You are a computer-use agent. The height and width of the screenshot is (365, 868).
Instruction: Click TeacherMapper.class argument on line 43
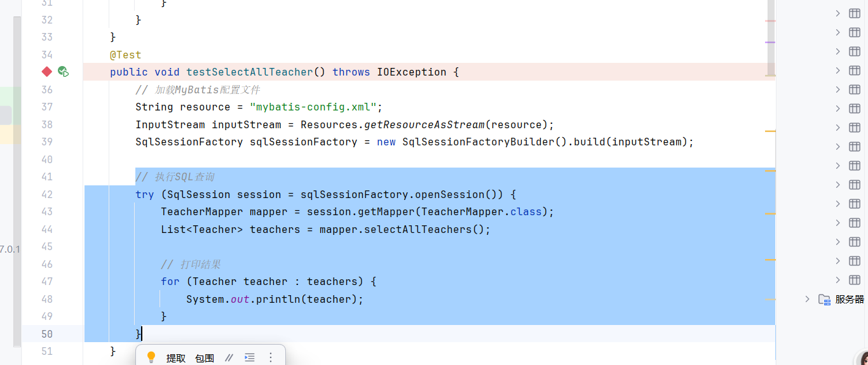point(482,211)
